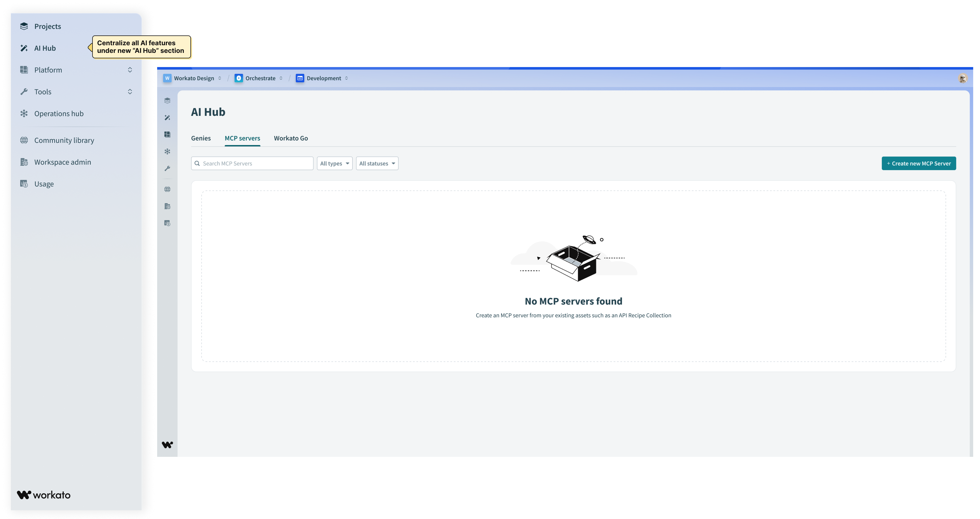Click the collapsed sidebar Usage icon
This screenshot has width=980, height=519.
click(168, 223)
